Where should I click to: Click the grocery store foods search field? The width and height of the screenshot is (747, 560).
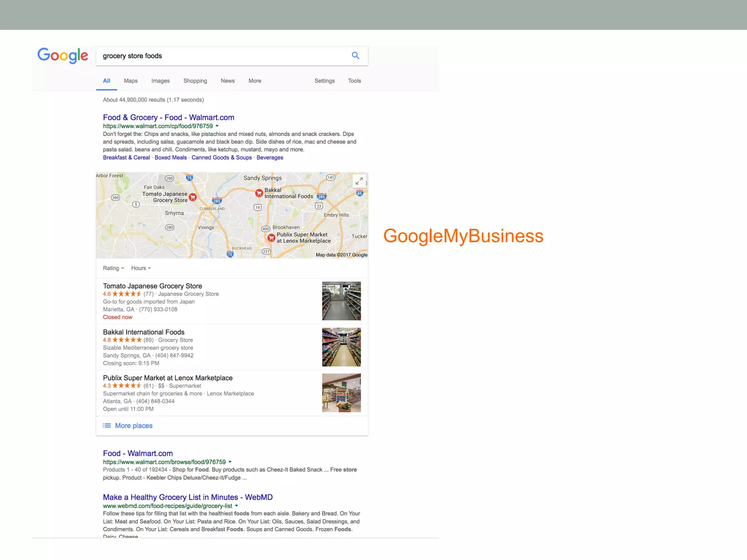219,56
